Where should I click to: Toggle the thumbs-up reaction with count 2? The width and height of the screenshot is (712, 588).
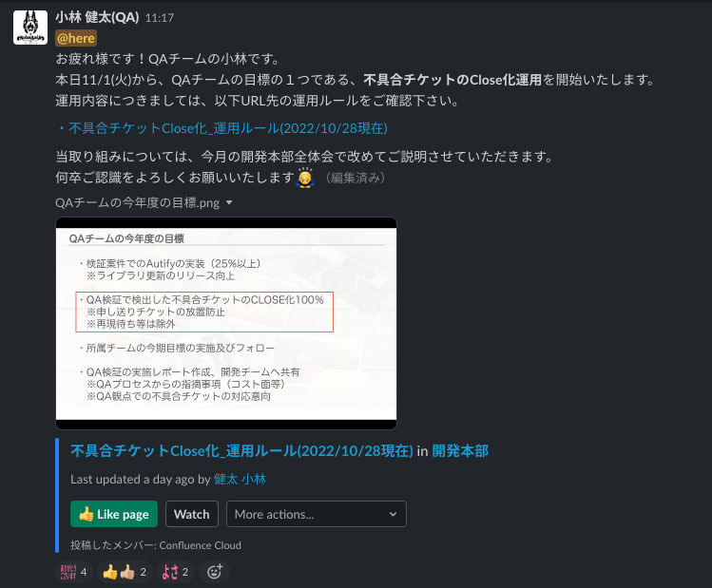click(x=125, y=572)
